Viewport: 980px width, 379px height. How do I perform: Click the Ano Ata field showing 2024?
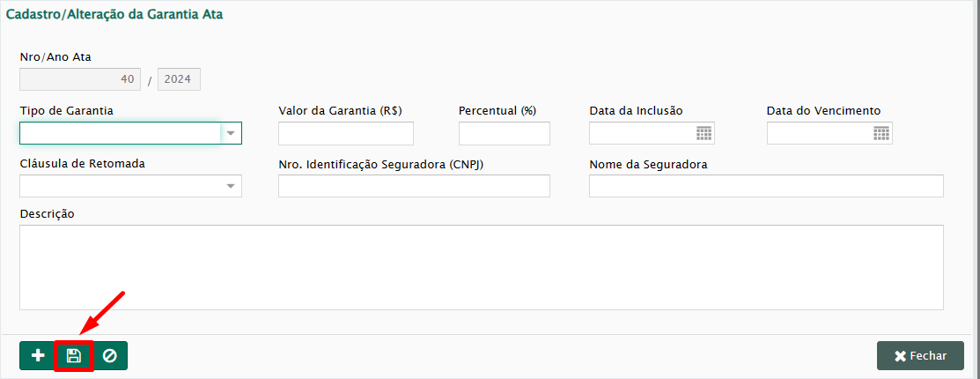click(x=178, y=80)
